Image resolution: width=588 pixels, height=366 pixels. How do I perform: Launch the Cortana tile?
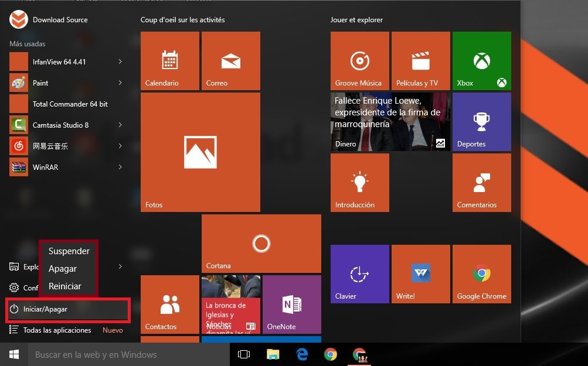(x=261, y=244)
